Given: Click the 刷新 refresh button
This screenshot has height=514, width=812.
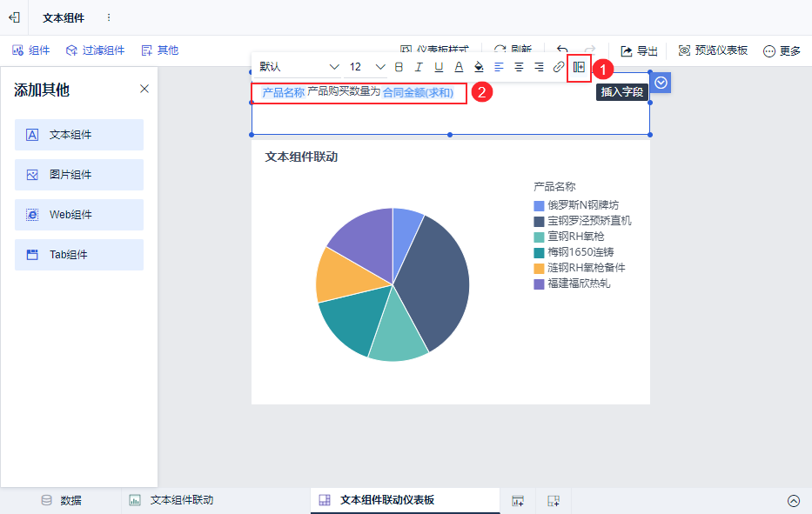Looking at the screenshot, I should tap(513, 50).
